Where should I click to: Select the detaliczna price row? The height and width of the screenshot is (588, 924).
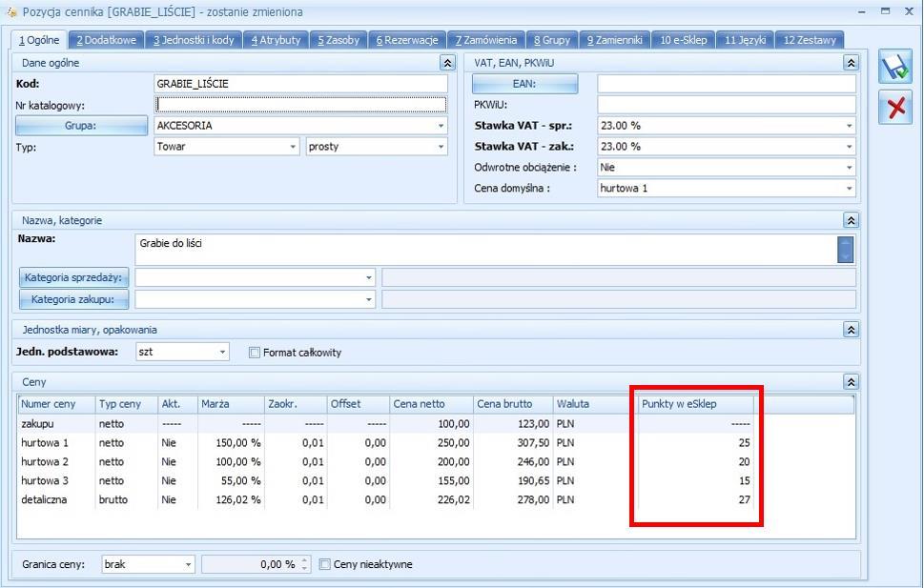pos(436,499)
